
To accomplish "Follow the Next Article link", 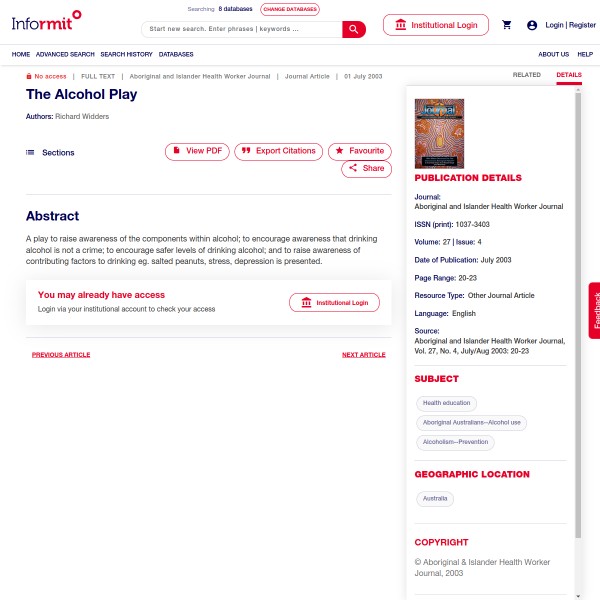I will 364,355.
